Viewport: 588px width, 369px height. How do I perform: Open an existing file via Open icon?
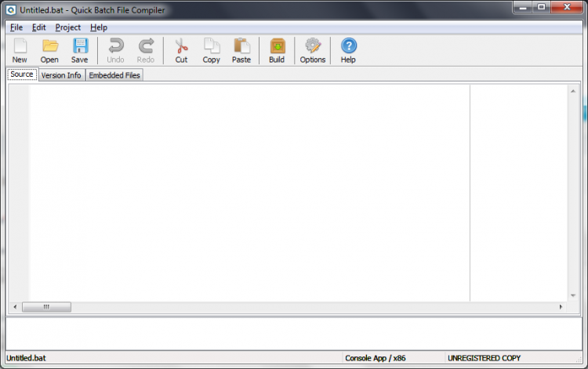tap(49, 51)
